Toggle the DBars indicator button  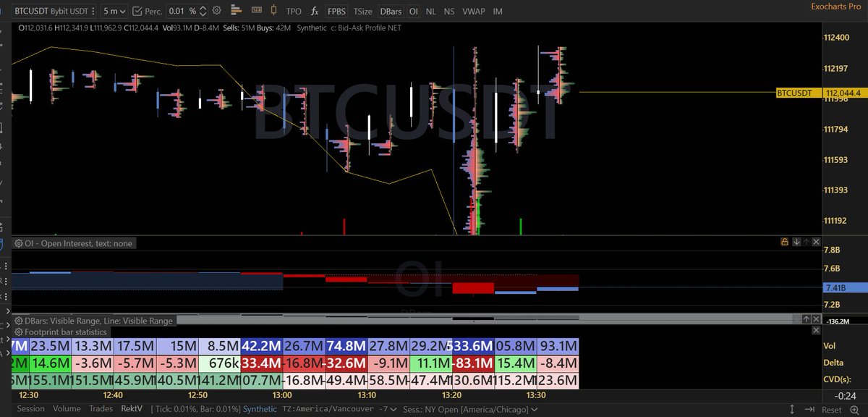tap(391, 12)
